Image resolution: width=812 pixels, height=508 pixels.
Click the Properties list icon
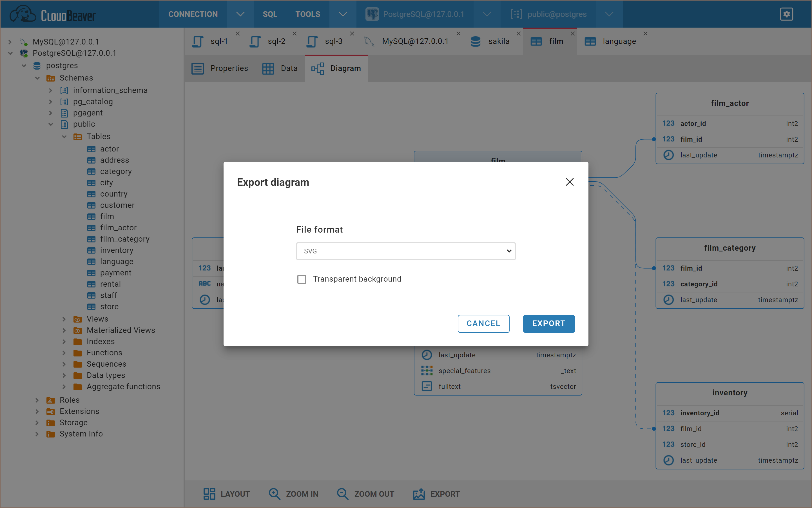[x=198, y=68]
